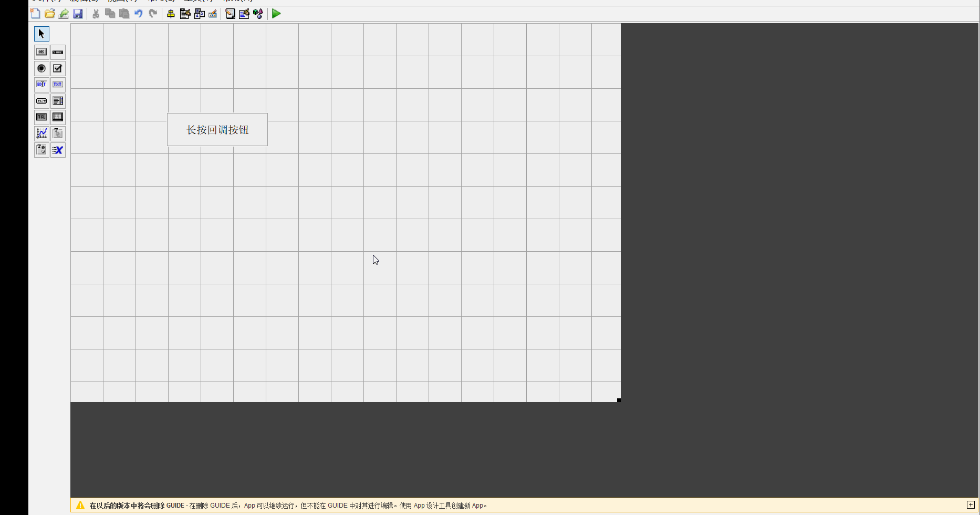Select the Check Box tool
The image size is (980, 515).
(58, 68)
